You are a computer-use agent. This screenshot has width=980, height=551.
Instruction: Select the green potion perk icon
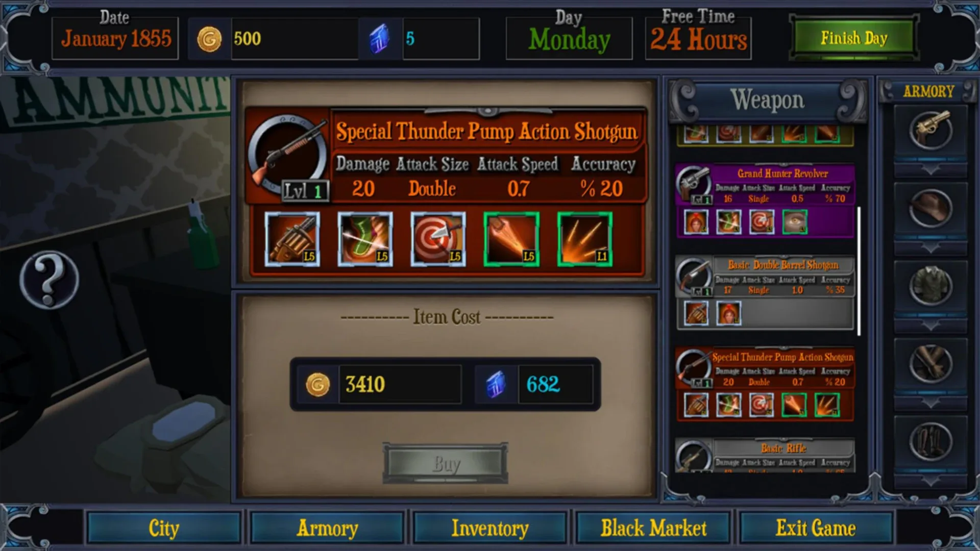click(x=365, y=239)
